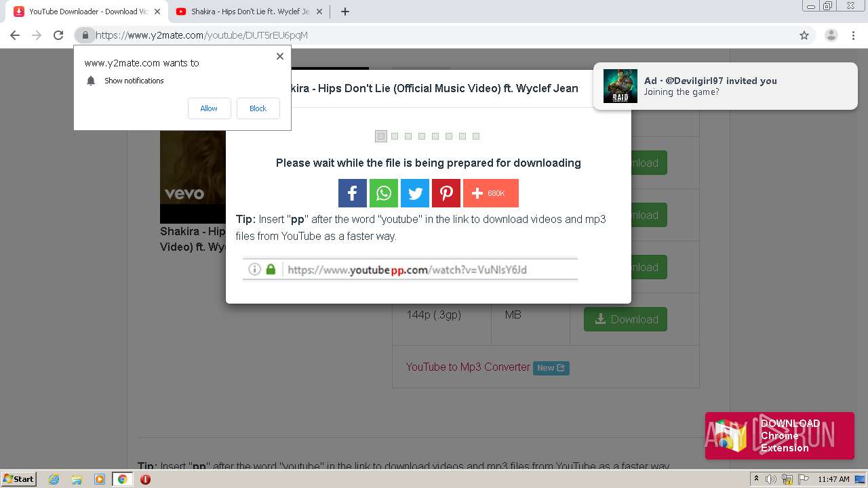Image resolution: width=868 pixels, height=488 pixels.
Task: Share on Twitter icon
Action: click(415, 193)
